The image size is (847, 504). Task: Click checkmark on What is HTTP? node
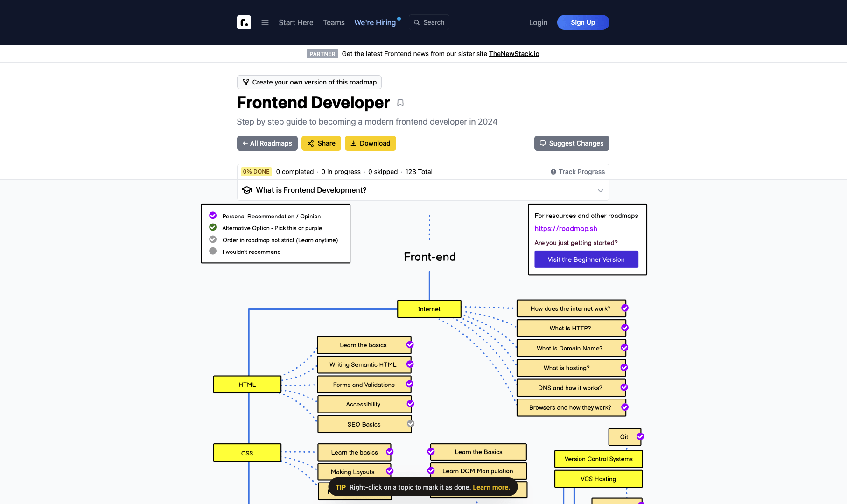coord(625,328)
